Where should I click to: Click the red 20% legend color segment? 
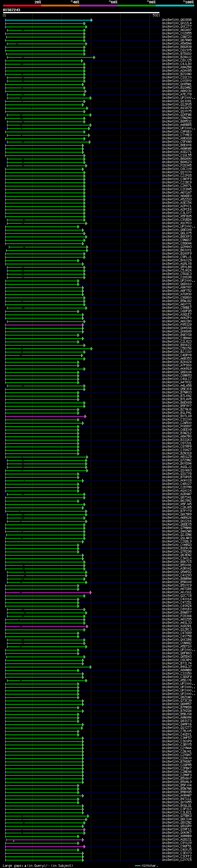coord(22,6)
